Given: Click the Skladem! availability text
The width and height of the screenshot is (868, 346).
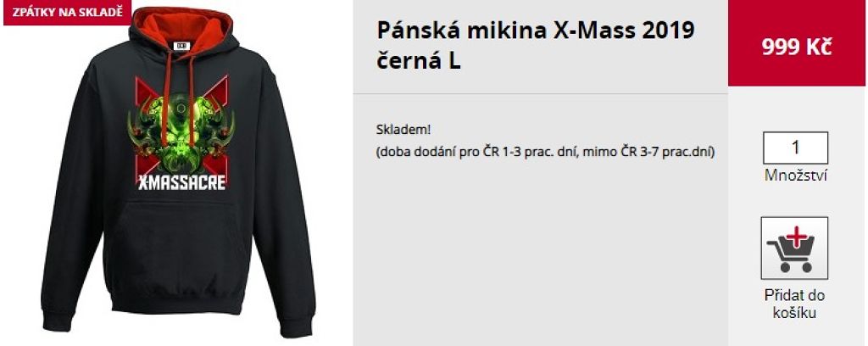Looking at the screenshot, I should tap(403, 130).
